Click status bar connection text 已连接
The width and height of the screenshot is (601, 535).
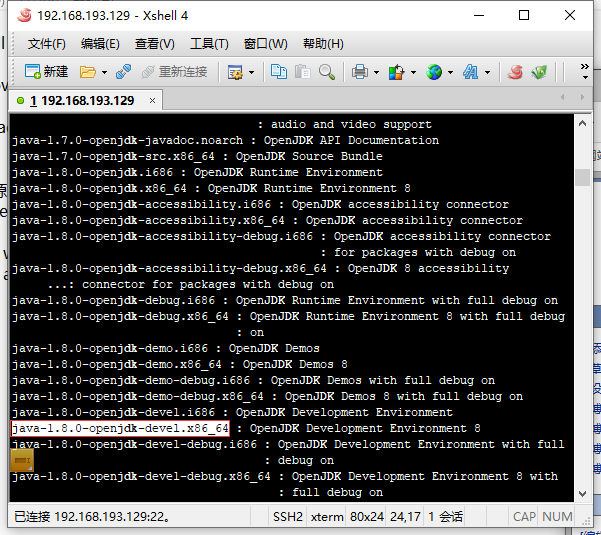[x=92, y=517]
